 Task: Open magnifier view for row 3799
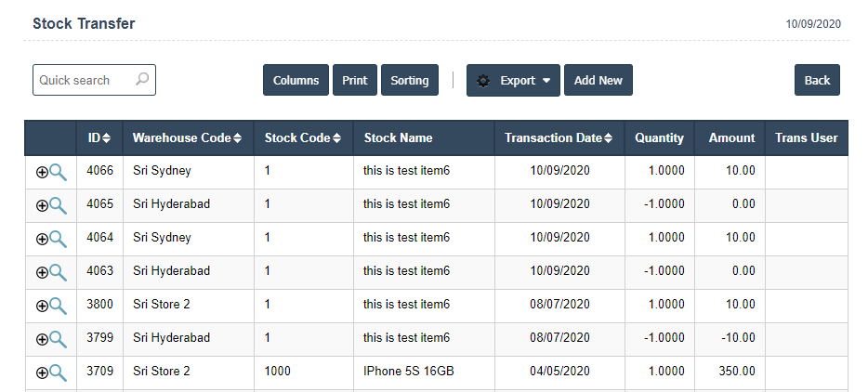point(58,339)
